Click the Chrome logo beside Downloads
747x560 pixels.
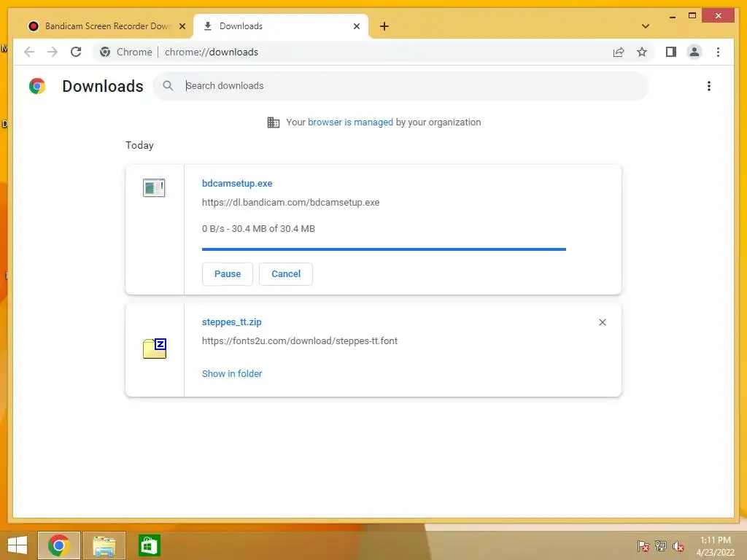coord(37,86)
